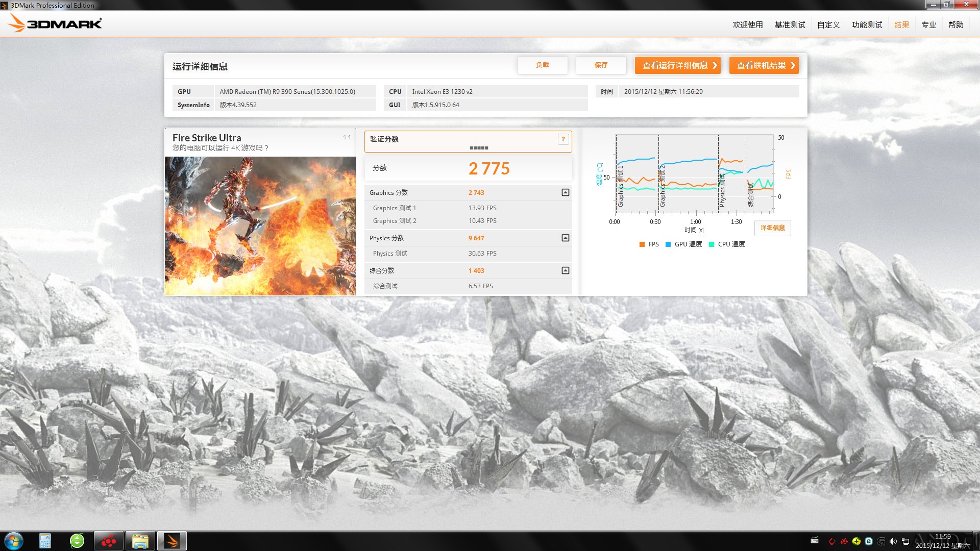Collapse the Graphics 分数 section
This screenshot has width=980, height=551.
(565, 192)
